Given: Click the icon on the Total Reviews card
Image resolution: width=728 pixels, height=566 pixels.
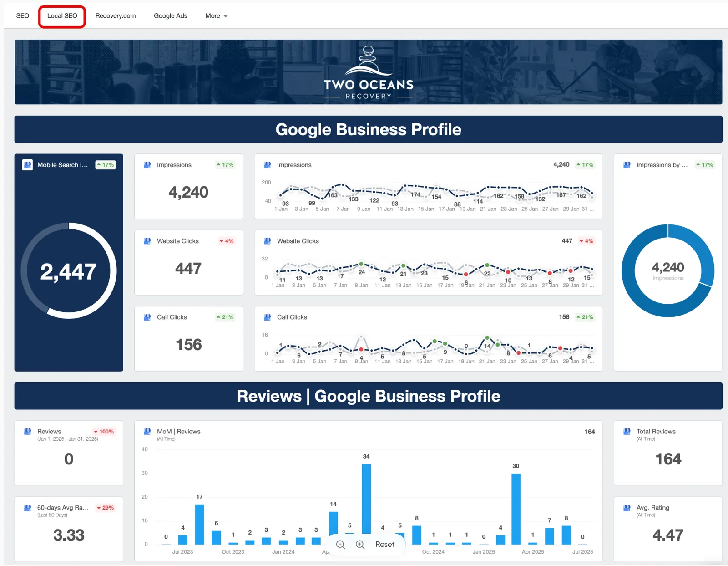Looking at the screenshot, I should click(627, 432).
